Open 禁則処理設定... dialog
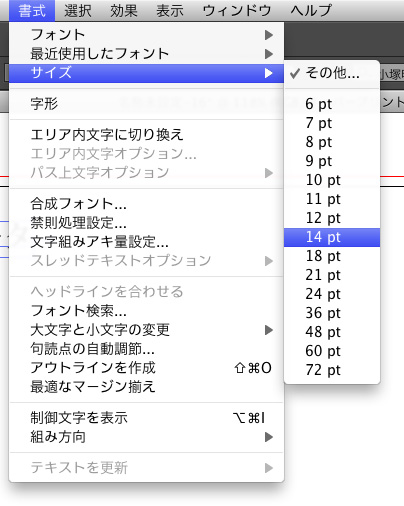The width and height of the screenshot is (404, 506). [146, 223]
